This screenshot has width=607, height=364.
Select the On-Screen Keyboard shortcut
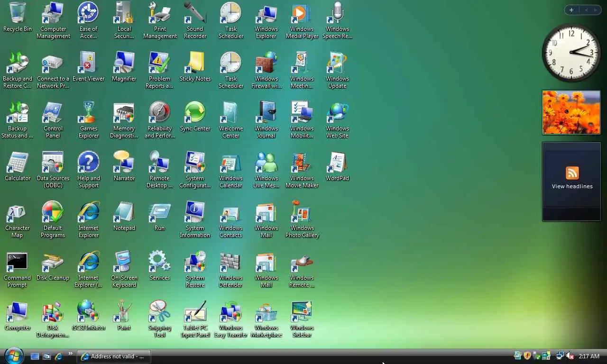point(124,269)
